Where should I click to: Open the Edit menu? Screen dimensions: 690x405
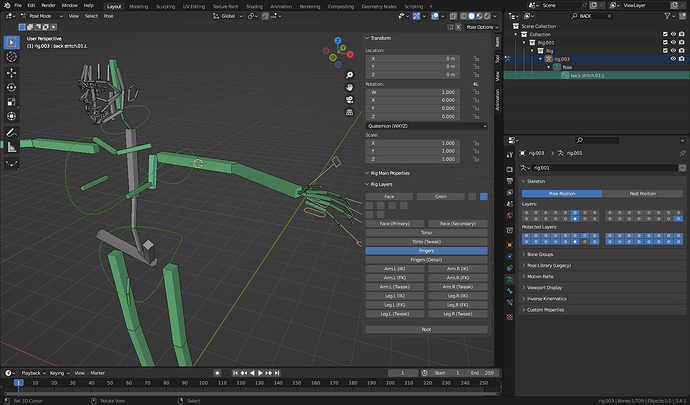pos(31,5)
